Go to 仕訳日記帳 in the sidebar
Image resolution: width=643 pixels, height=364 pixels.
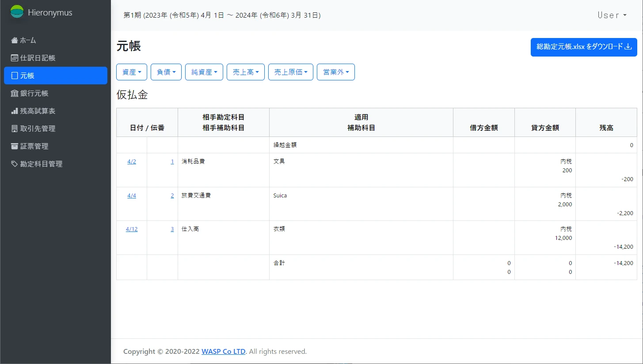(x=56, y=58)
